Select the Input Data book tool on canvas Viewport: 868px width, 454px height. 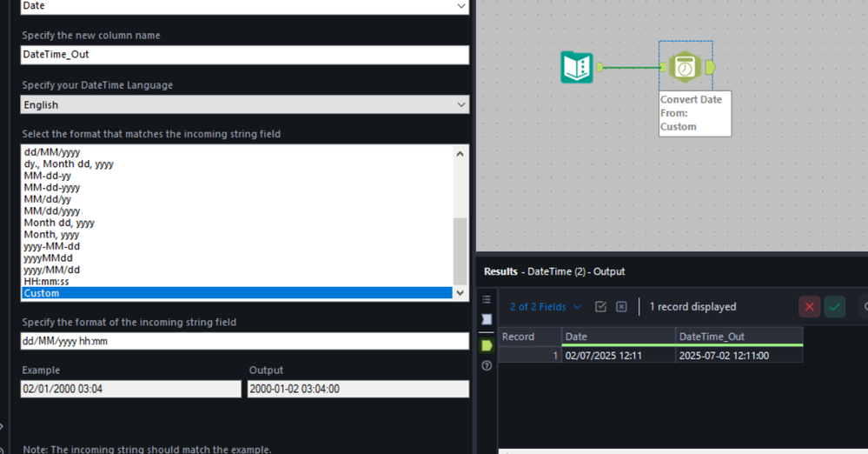[576, 67]
